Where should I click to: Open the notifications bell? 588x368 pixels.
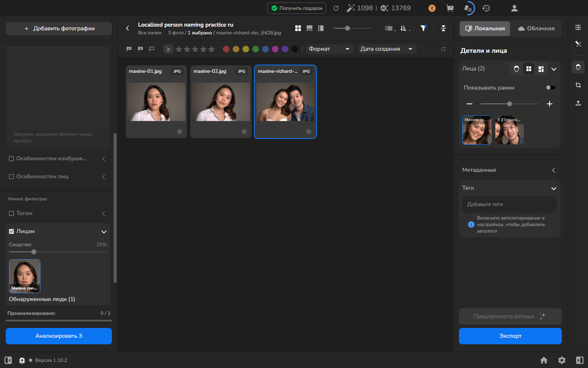468,8
